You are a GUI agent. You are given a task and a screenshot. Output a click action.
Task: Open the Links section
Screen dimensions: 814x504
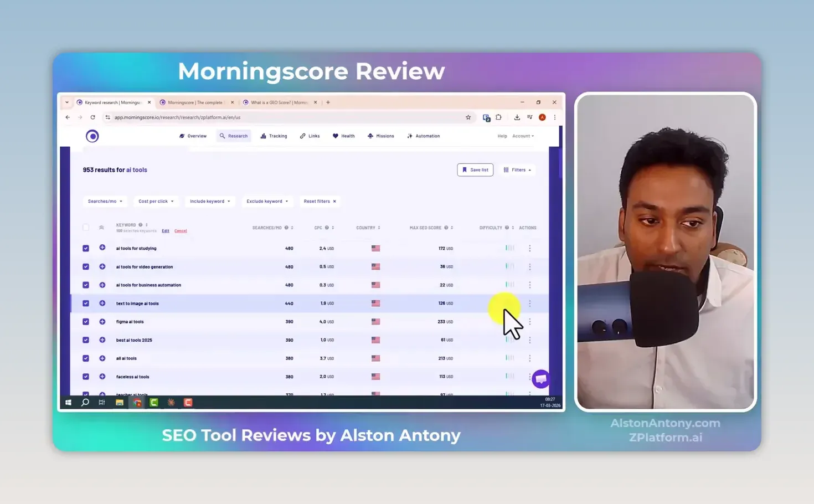pos(310,136)
